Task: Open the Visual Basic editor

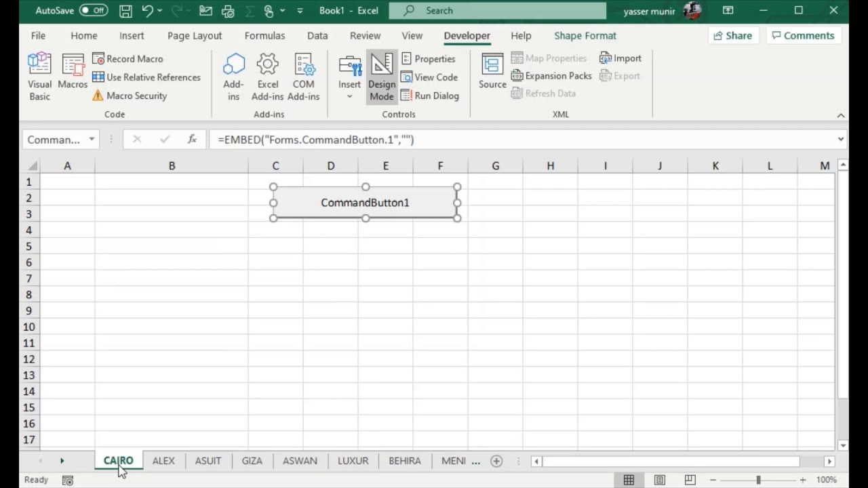Action: tap(39, 77)
